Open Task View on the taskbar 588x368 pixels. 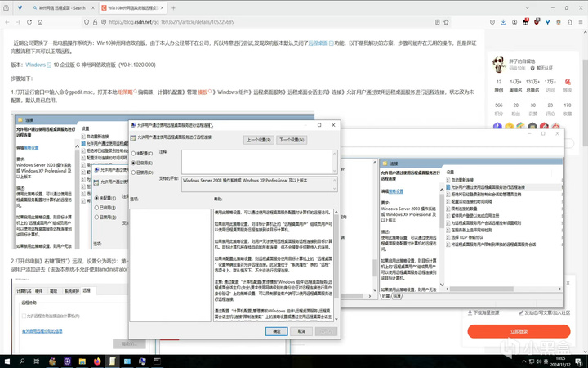pos(37,361)
